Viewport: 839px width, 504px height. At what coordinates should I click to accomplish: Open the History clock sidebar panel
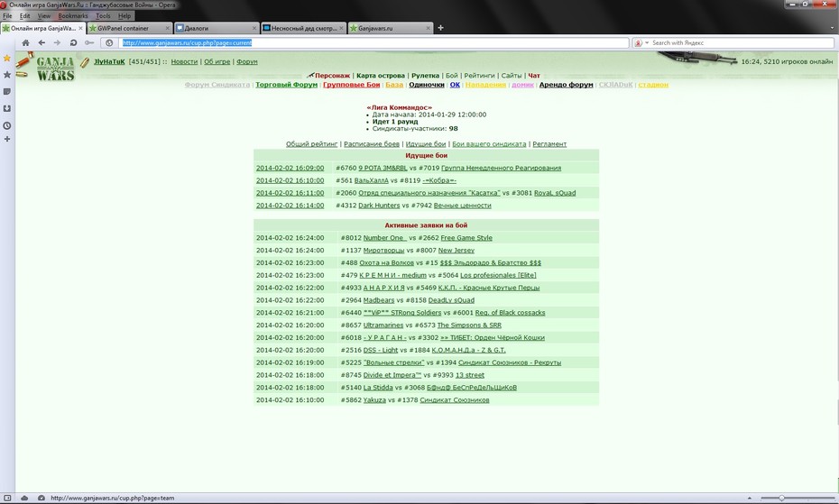[x=7, y=125]
